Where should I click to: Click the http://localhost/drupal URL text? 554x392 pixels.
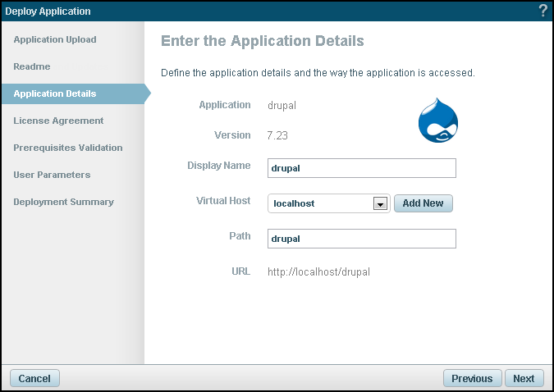[x=318, y=271]
